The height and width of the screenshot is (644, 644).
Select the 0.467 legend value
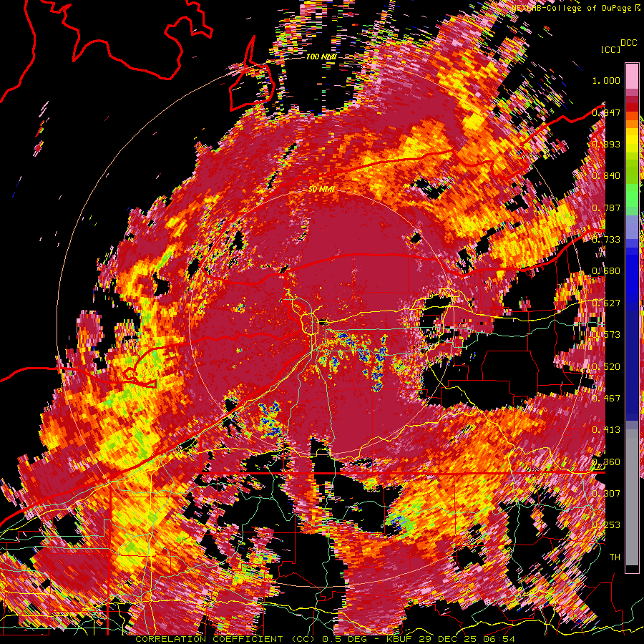(x=606, y=398)
